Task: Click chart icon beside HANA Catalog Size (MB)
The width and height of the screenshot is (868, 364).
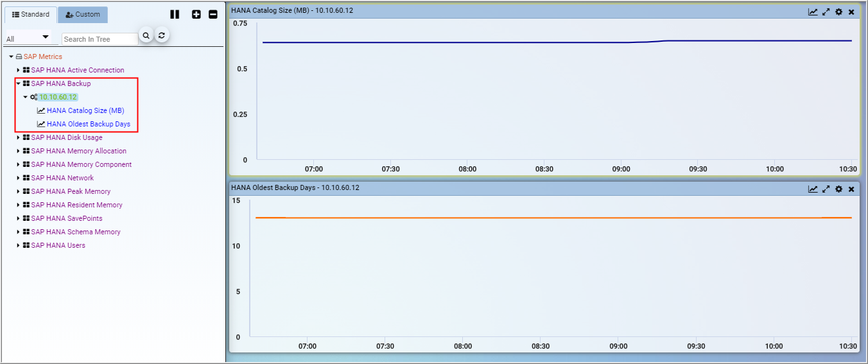Action: (41, 110)
